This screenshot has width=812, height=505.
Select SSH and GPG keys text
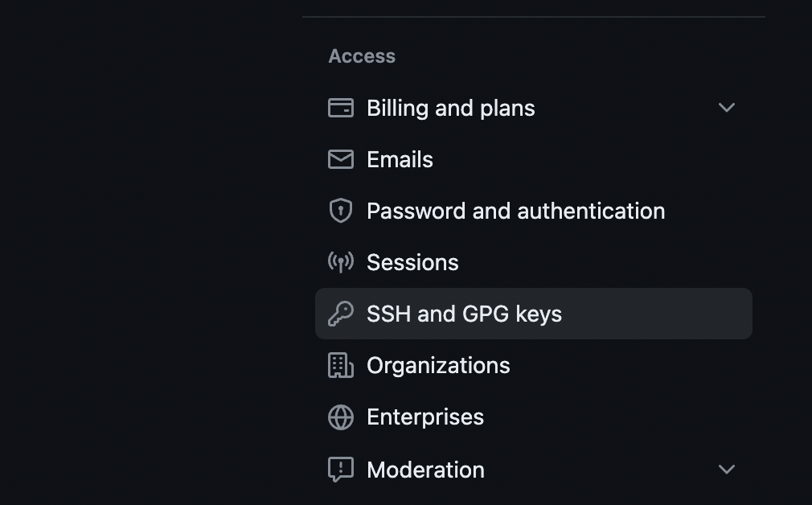464,314
